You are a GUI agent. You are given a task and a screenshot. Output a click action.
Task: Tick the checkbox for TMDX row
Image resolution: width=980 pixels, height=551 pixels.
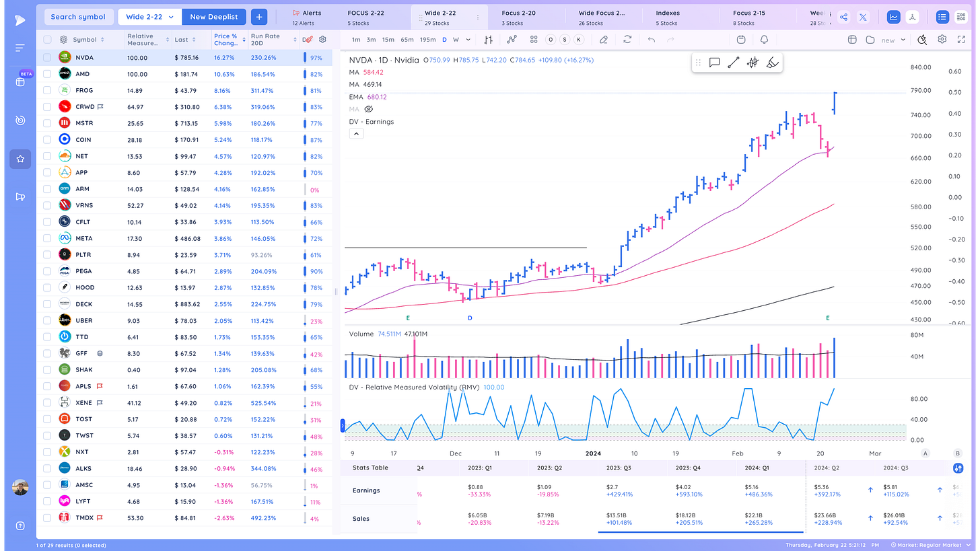click(47, 518)
